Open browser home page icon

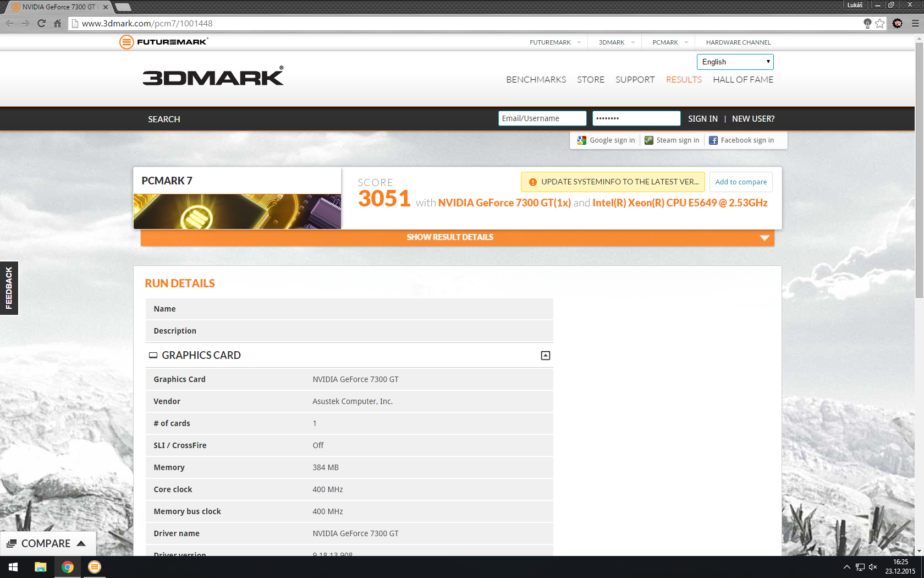pos(57,23)
